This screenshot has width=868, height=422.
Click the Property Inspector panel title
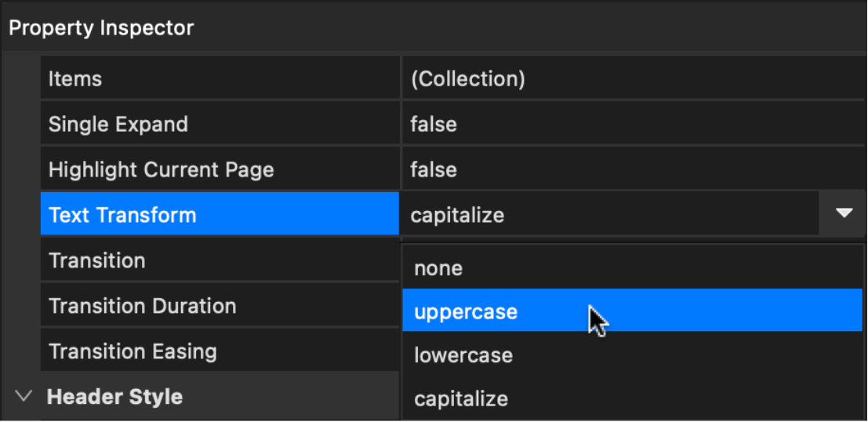click(x=101, y=28)
